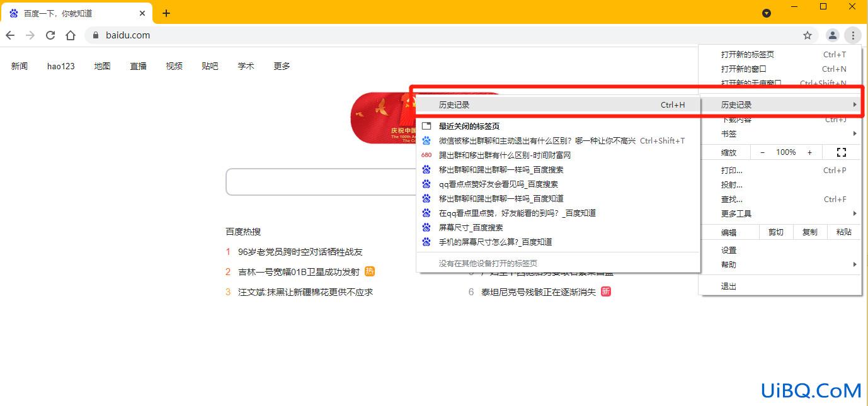The image size is (868, 406).
Task: Open hao123 link in Baidu nav
Action: 61,66
